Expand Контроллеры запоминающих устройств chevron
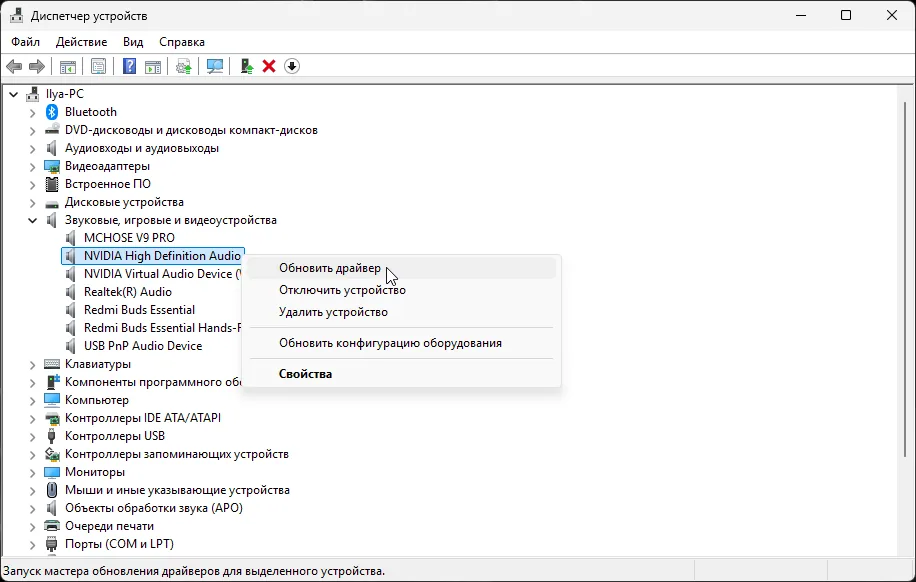The image size is (916, 582). pyautogui.click(x=33, y=454)
